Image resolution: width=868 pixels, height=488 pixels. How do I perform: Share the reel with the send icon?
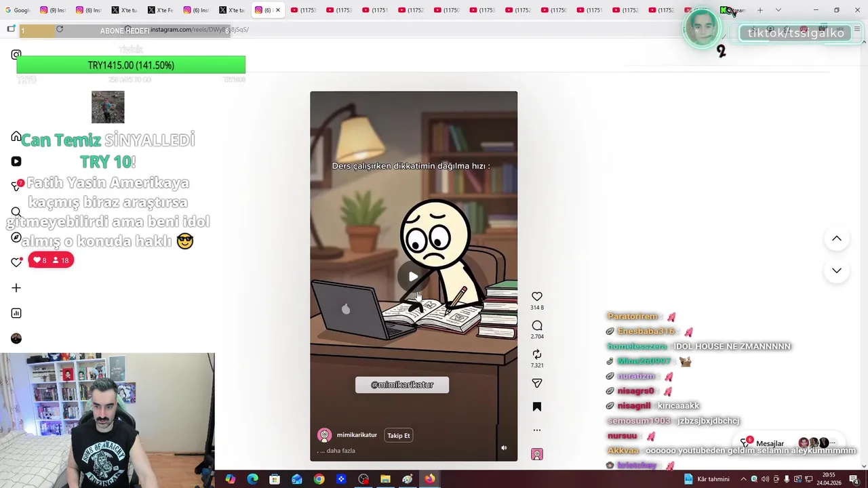(x=537, y=384)
